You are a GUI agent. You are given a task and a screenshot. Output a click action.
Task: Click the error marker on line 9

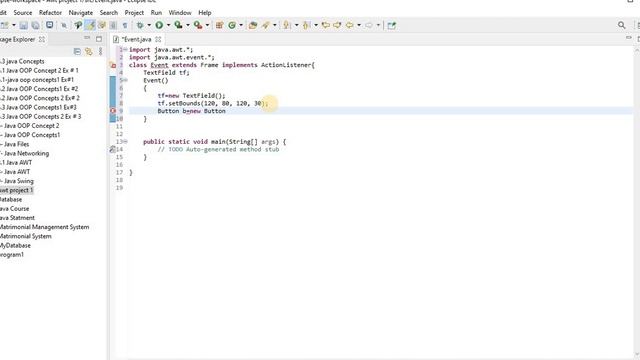[113, 111]
